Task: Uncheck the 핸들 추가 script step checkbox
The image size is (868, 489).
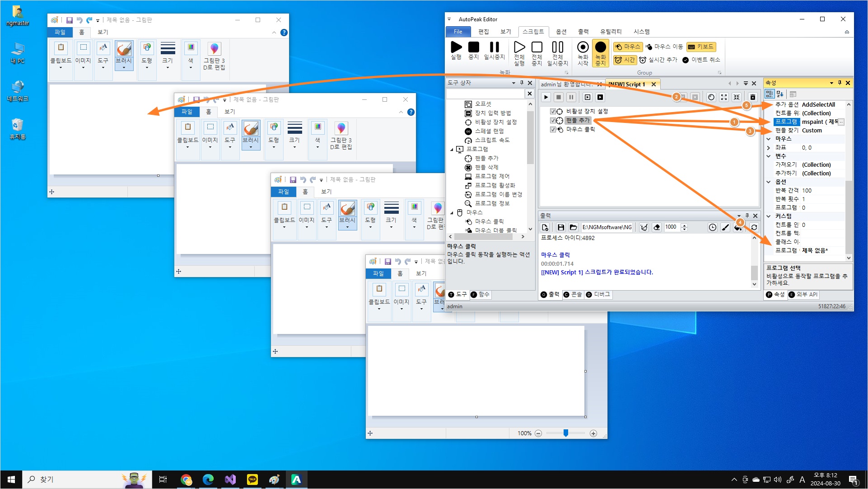Action: pyautogui.click(x=553, y=120)
